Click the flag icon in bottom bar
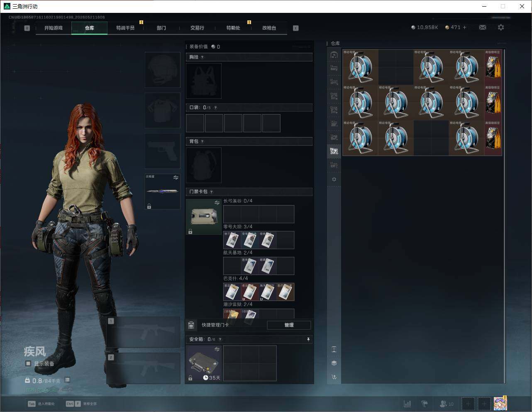The width and height of the screenshot is (532, 412). (x=425, y=404)
